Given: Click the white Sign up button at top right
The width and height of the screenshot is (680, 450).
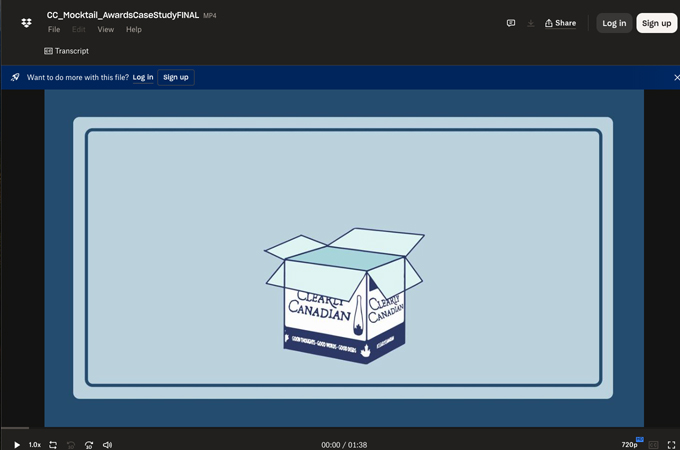Looking at the screenshot, I should (656, 23).
